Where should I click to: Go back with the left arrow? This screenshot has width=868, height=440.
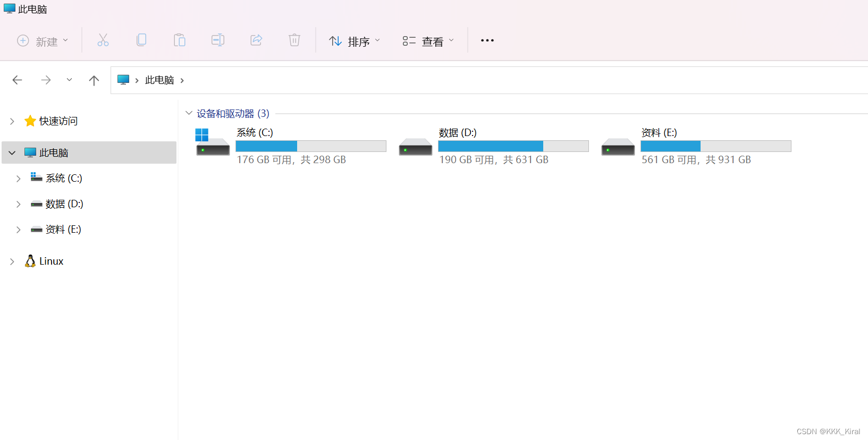[x=17, y=80]
